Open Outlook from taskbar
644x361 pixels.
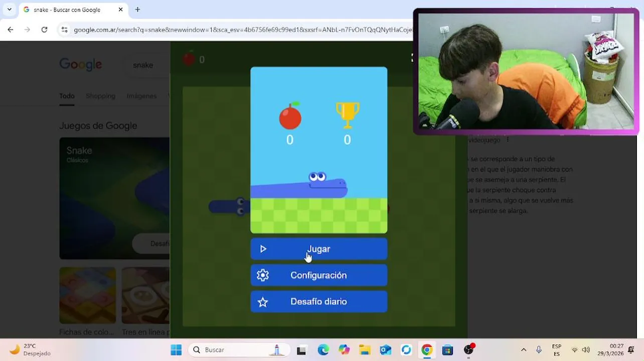(385, 350)
